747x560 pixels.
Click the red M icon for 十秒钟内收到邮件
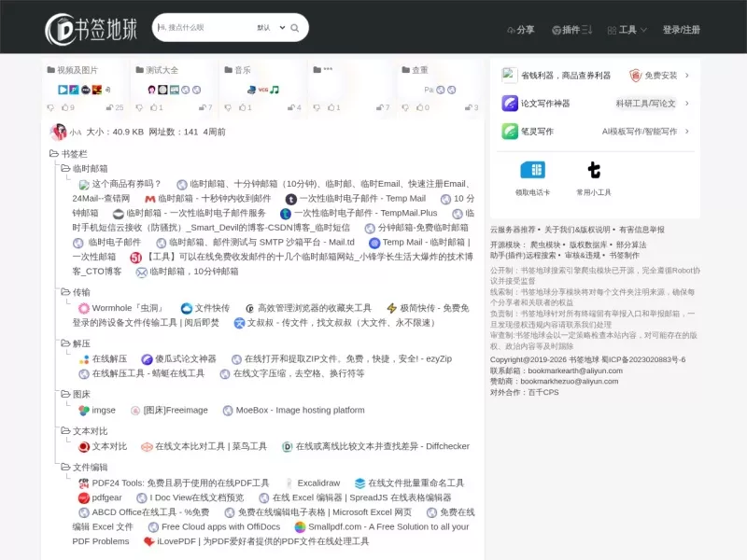point(150,199)
